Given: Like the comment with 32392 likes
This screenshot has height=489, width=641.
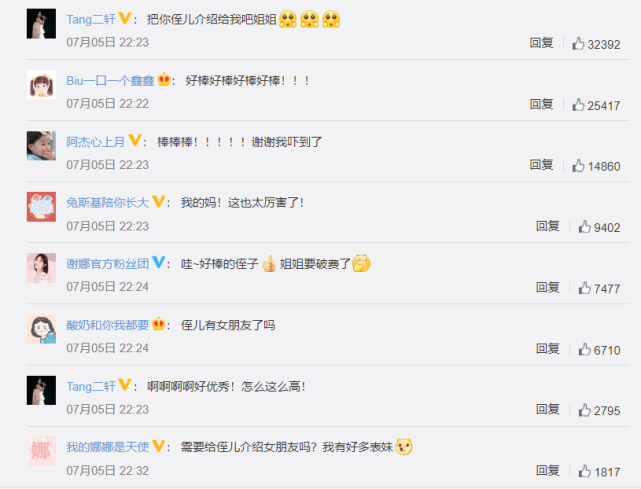Looking at the screenshot, I should coord(578,43).
